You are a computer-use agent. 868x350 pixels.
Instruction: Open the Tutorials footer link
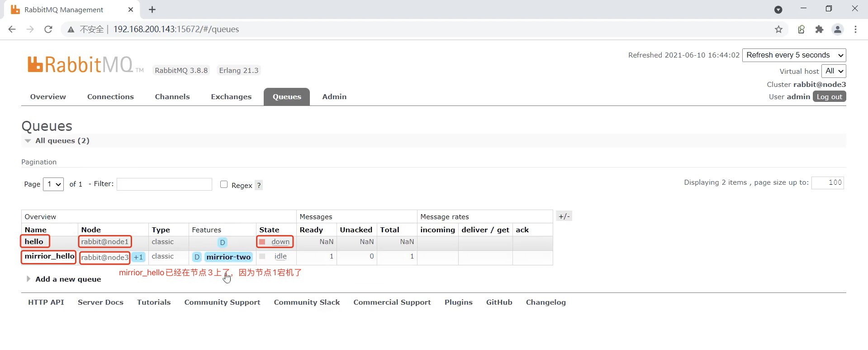click(x=154, y=302)
